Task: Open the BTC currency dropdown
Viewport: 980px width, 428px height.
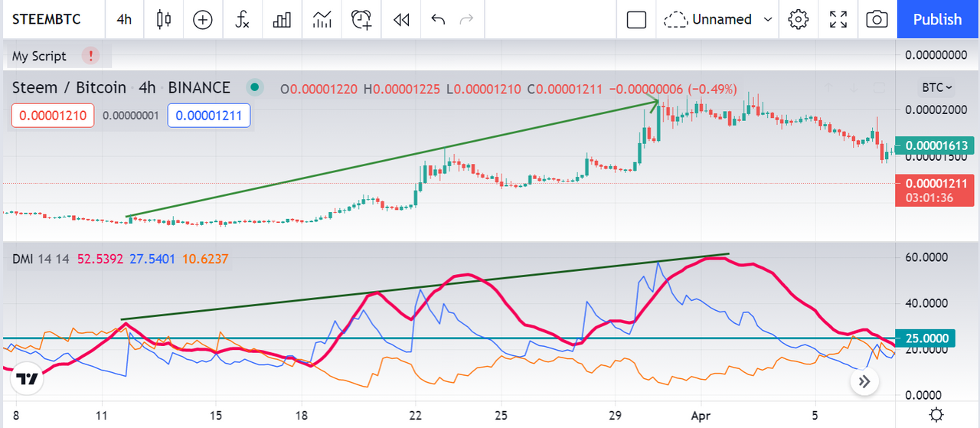Action: (x=936, y=87)
